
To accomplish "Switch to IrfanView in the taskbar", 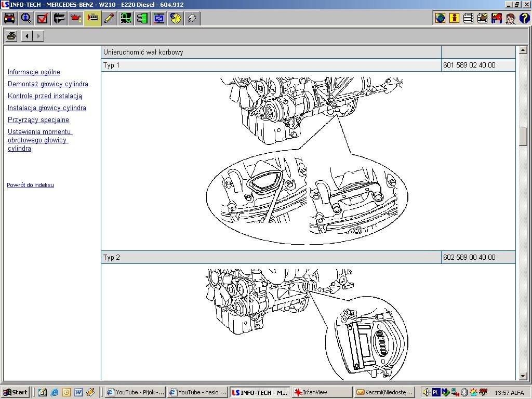I will point(322,393).
